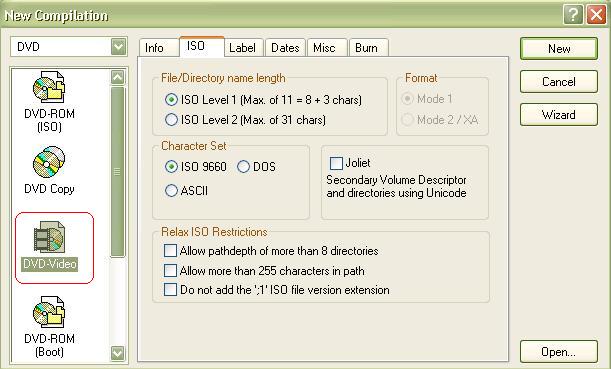The height and width of the screenshot is (369, 611).
Task: Click the Open... button
Action: (558, 352)
